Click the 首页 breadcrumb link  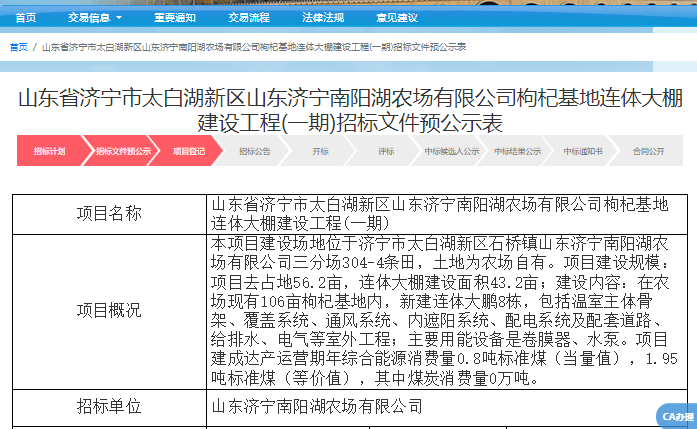coord(19,47)
